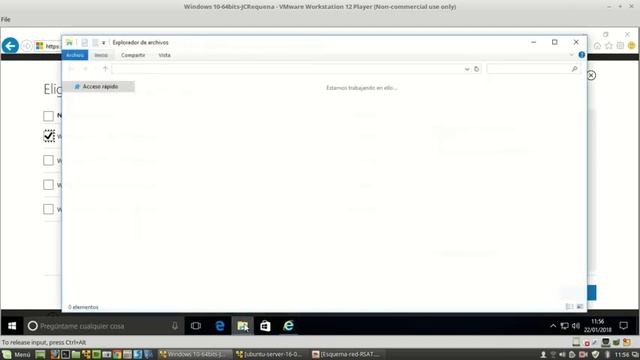The width and height of the screenshot is (640, 360).
Task: Click the browser's blue back button
Action: pyautogui.click(x=10, y=45)
